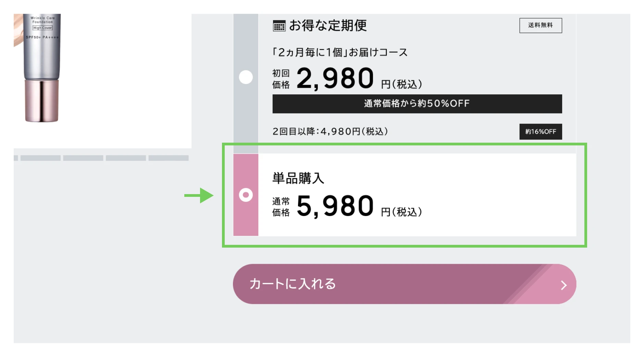Image resolution: width=644 pixels, height=357 pixels.
Task: Click the 通常価格から約50%OFF black banner
Action: coord(417,104)
